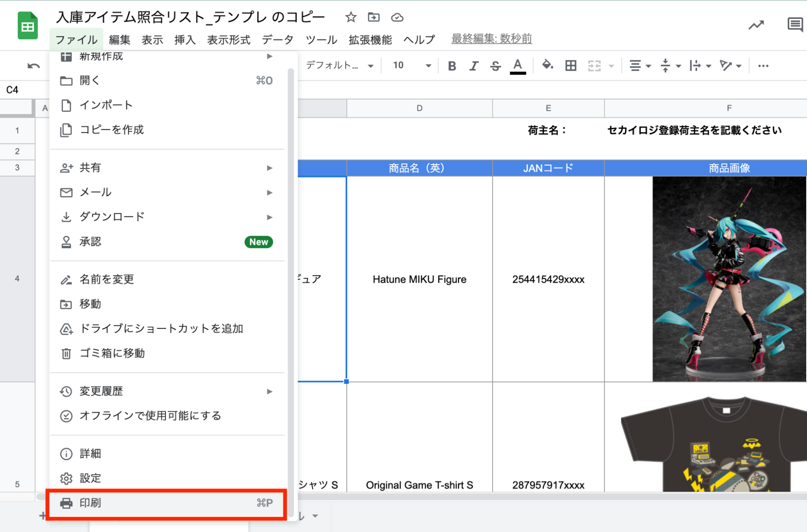Image resolution: width=807 pixels, height=532 pixels.
Task: Open the comments history icon
Action: (x=794, y=25)
